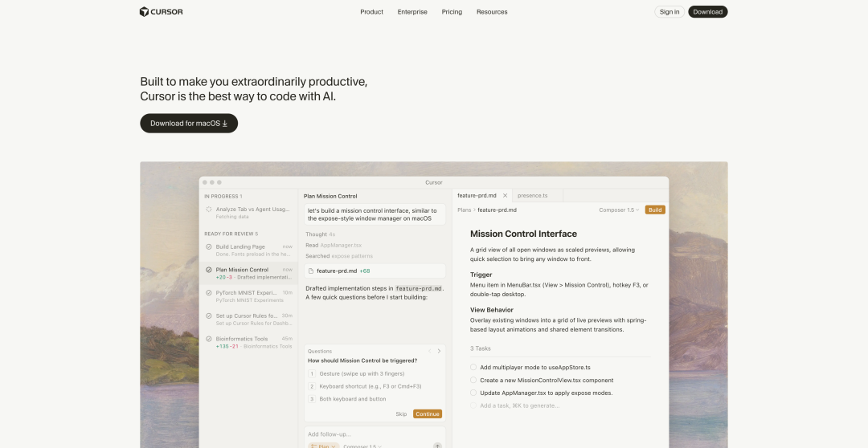Close the feature-prd.md tab

coord(505,195)
